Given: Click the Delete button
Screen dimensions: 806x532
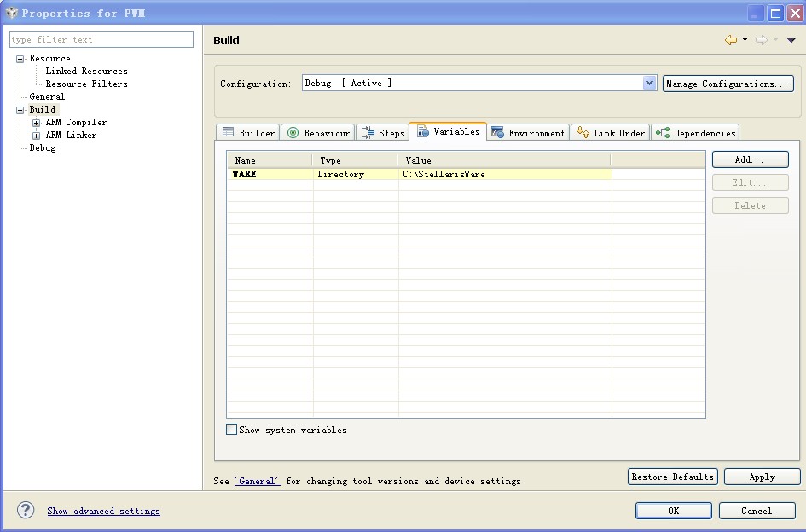Looking at the screenshot, I should point(750,205).
